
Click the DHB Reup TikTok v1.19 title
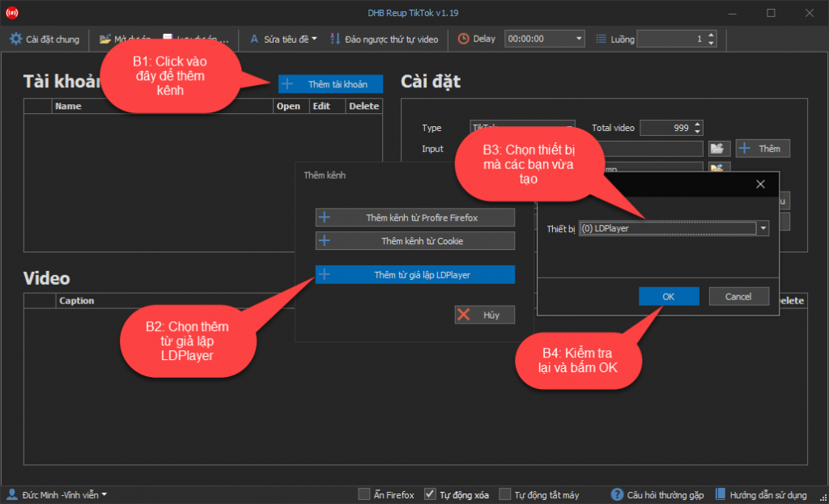[413, 13]
